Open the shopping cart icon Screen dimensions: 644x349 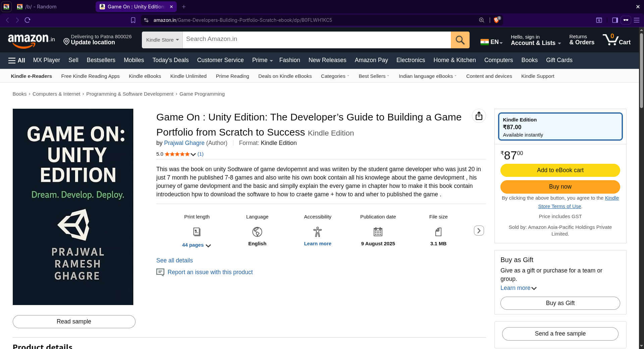(x=616, y=40)
